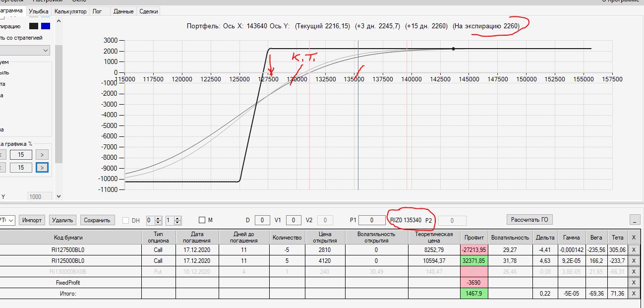This screenshot has width=644, height=308.
Task: Click the left panel scrollbar down arrow
Action: point(59,196)
